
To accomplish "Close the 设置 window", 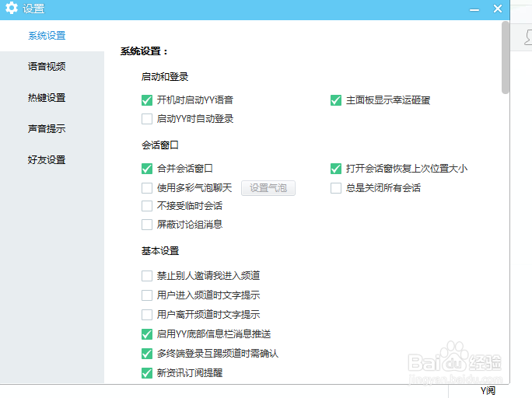I will [498, 9].
